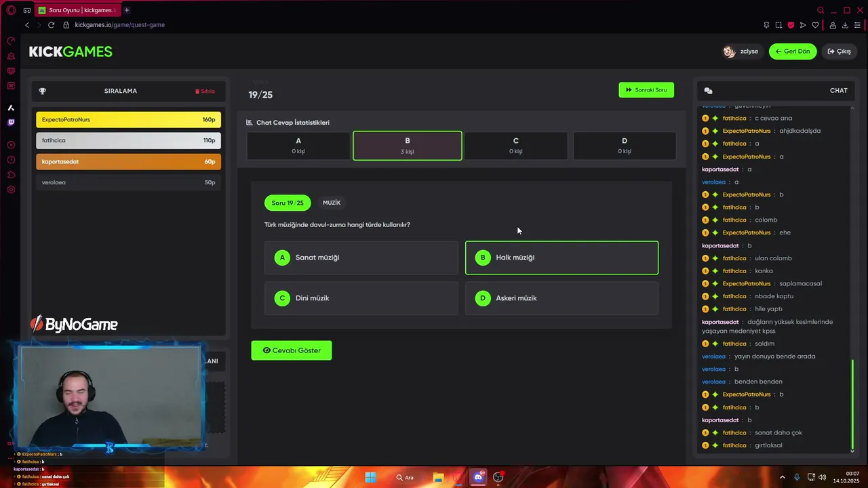The width and height of the screenshot is (868, 488).
Task: Open Extensions cube icon in sidebar
Action: [11, 175]
